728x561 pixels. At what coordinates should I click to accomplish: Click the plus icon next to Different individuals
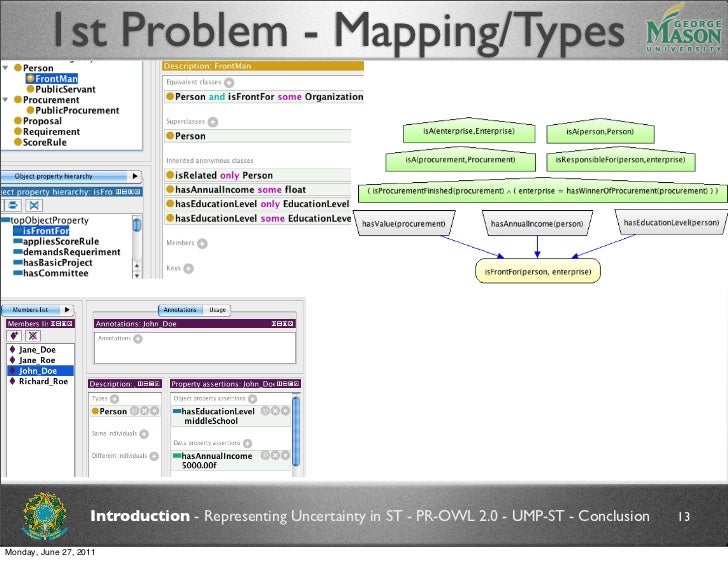(154, 457)
